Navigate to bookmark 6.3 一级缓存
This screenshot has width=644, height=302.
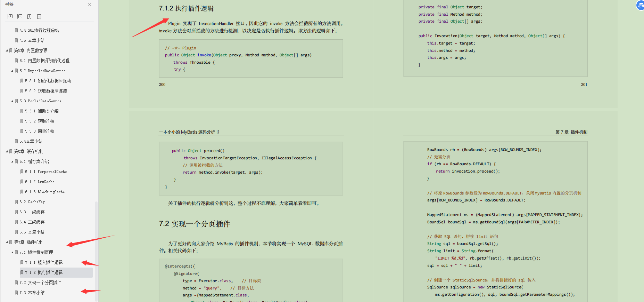(x=32, y=212)
